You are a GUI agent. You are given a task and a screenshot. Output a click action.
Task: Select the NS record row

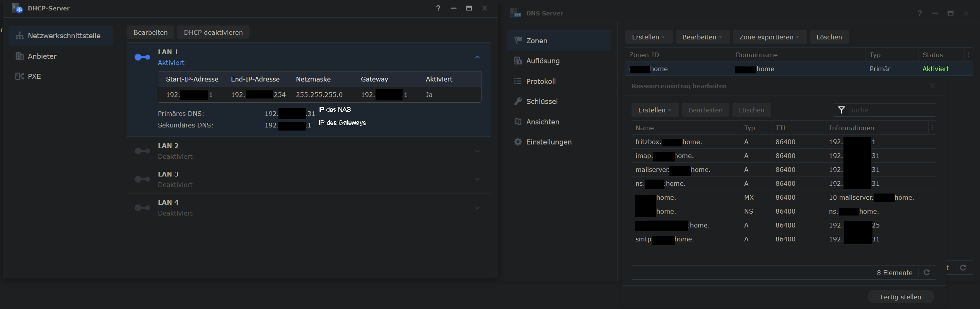coord(784,211)
